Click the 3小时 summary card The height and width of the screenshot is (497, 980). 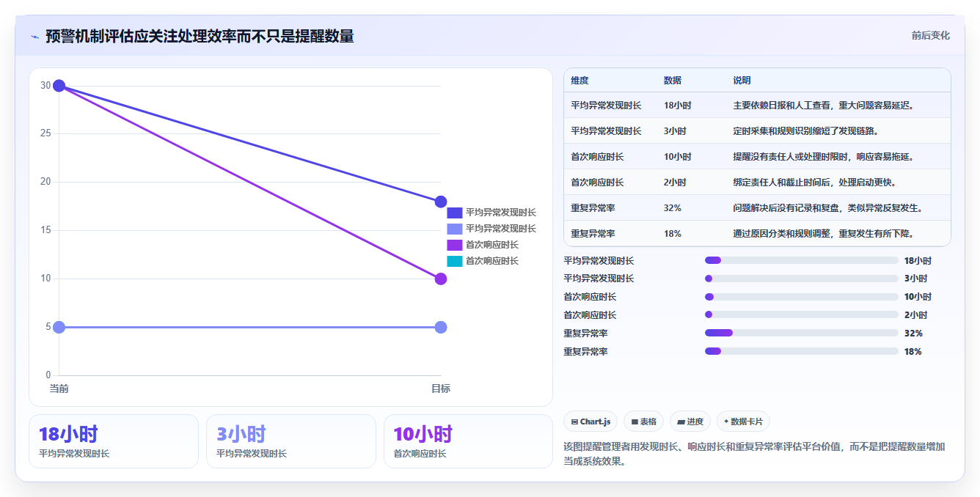click(x=291, y=441)
